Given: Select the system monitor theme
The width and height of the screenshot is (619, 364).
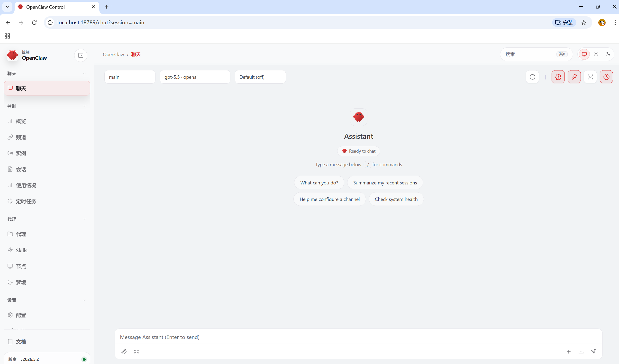Looking at the screenshot, I should tap(584, 54).
